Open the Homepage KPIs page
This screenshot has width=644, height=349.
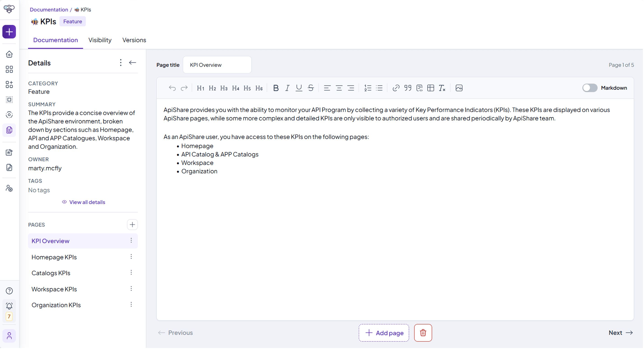pos(54,257)
